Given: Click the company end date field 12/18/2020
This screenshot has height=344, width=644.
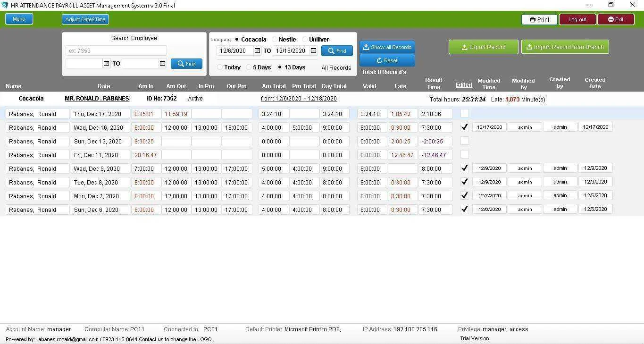Looking at the screenshot, I should click(x=291, y=51).
